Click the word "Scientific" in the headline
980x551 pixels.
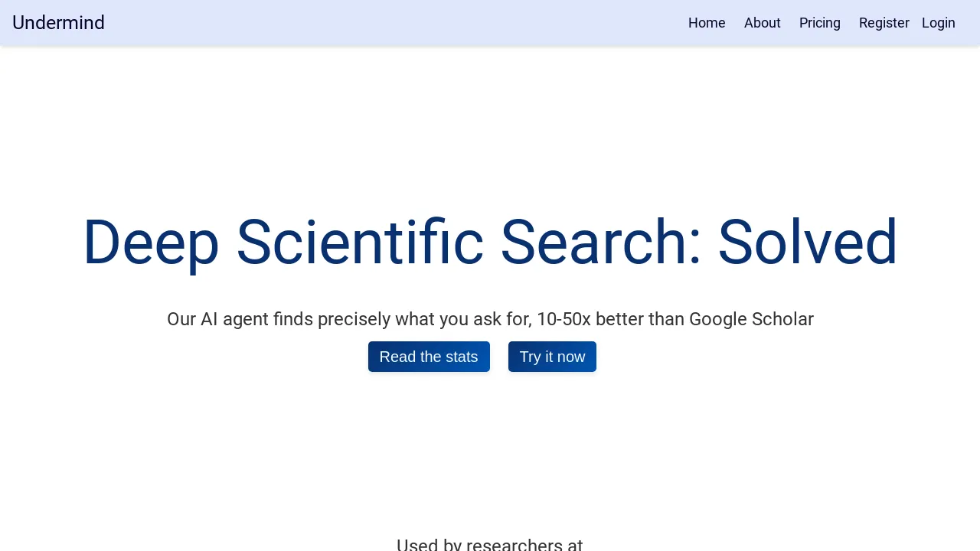tap(360, 243)
